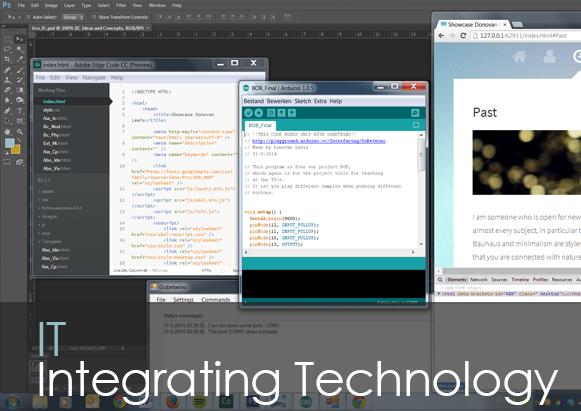The height and width of the screenshot is (411, 581).
Task: Click Photoshop's foreground color swatch
Action: tap(9, 143)
